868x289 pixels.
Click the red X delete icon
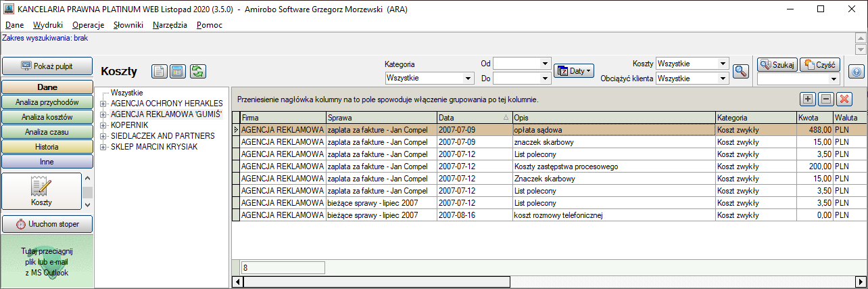[x=844, y=99]
